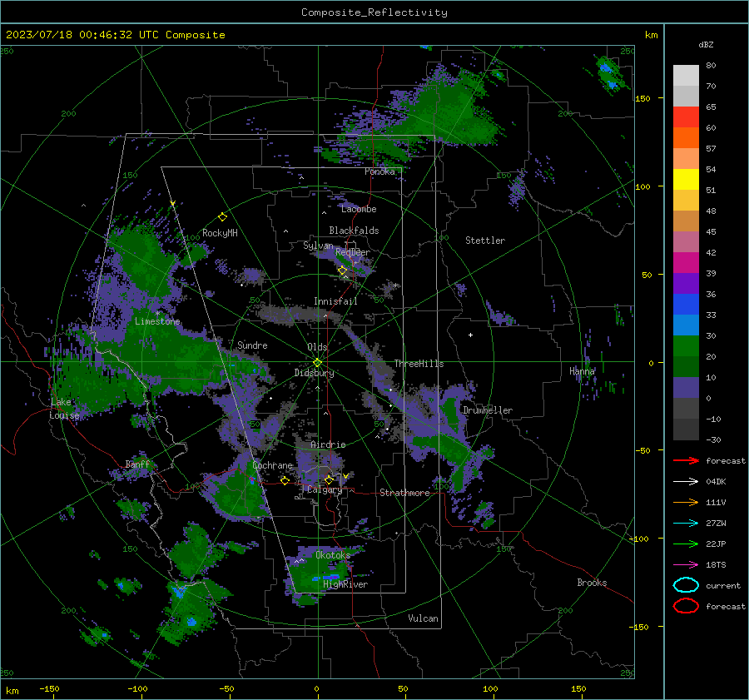The image size is (749, 700).
Task: Click the Lake Louise label
Action: pyautogui.click(x=64, y=409)
